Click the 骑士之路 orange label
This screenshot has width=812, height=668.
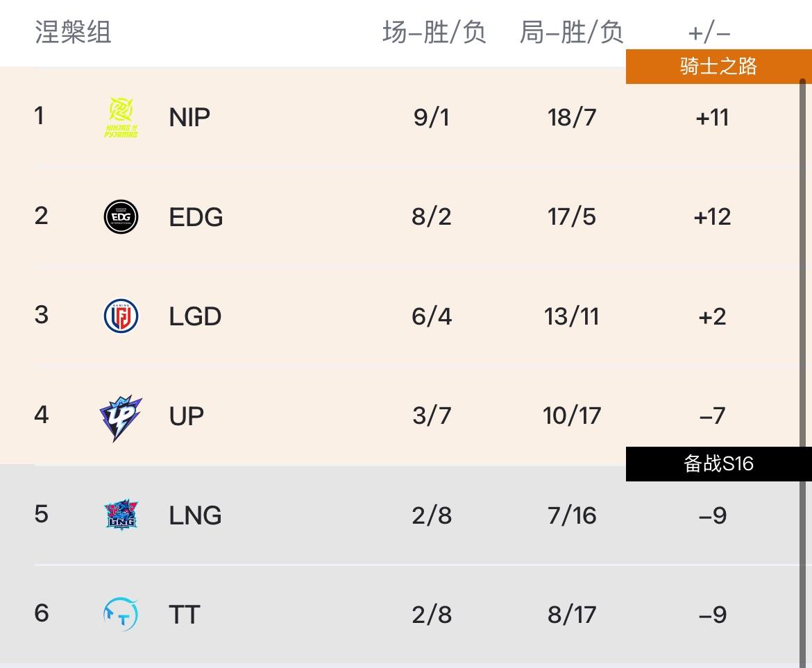pos(718,67)
